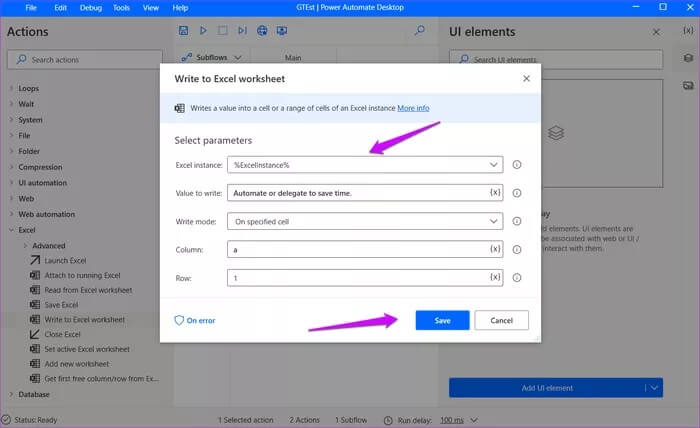Insert variable in Value to write field
700x428 pixels.
click(x=495, y=192)
